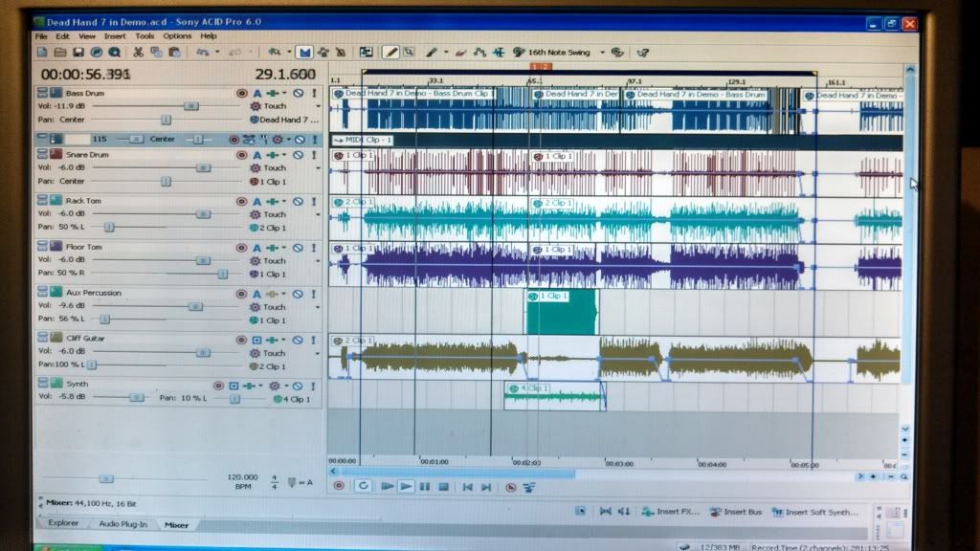
Task: Click the timeline horizontal scrollbar
Action: click(x=459, y=473)
